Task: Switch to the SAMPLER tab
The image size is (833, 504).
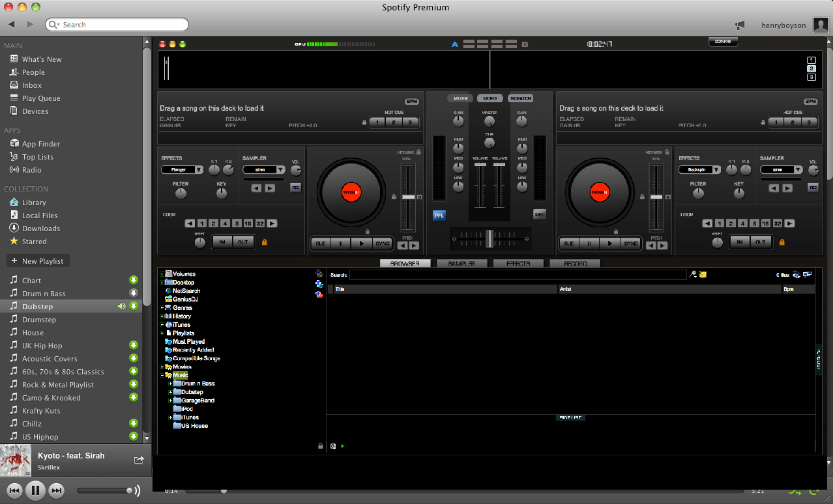Action: point(461,264)
